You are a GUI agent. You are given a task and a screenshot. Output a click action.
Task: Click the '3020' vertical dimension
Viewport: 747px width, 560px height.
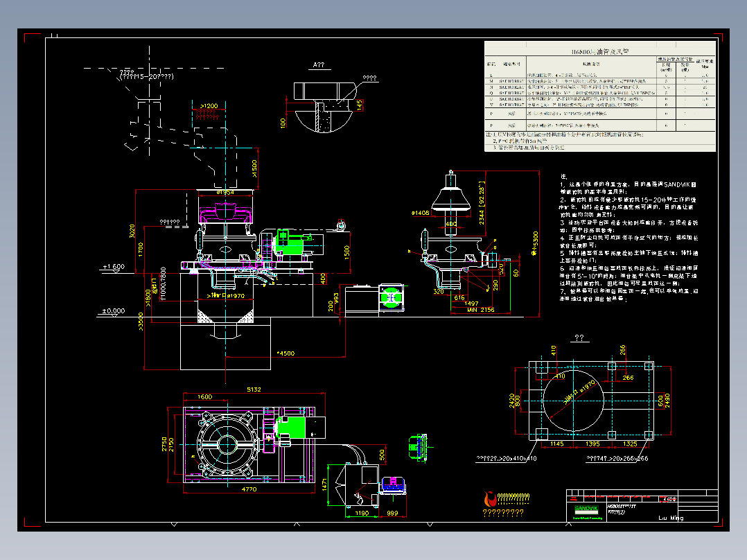coord(132,231)
